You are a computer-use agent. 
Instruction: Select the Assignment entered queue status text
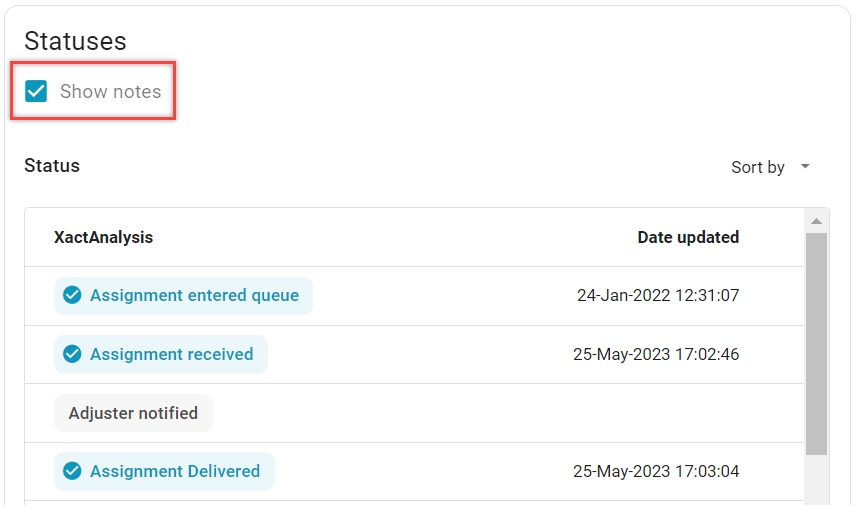194,295
